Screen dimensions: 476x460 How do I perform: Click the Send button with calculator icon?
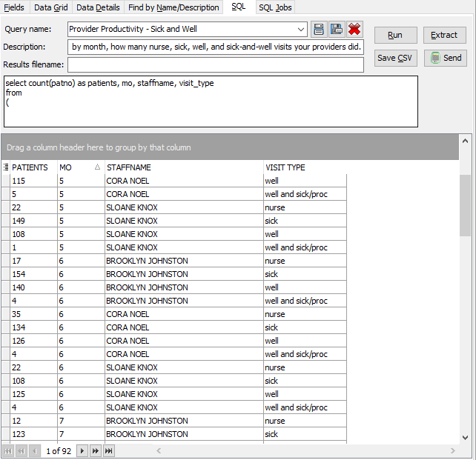(445, 58)
